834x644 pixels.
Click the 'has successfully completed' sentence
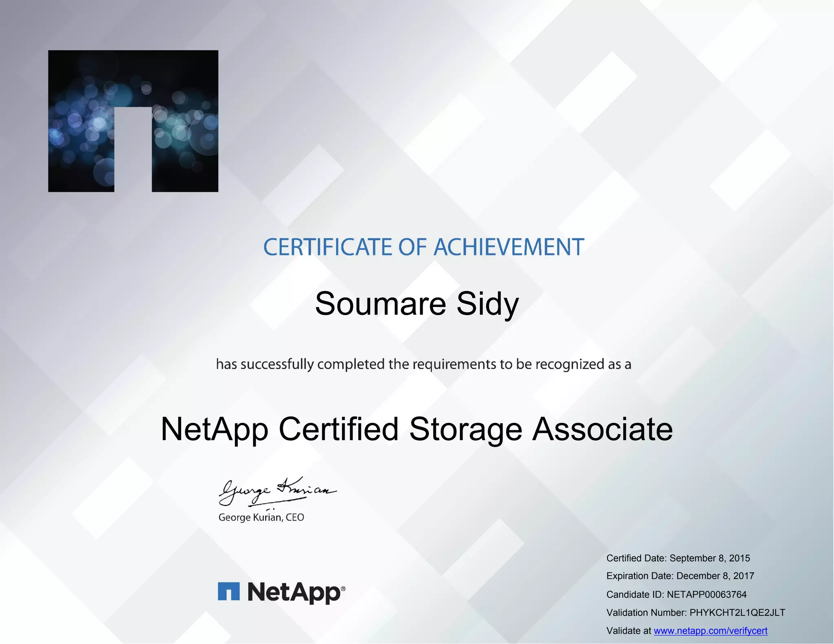click(423, 364)
